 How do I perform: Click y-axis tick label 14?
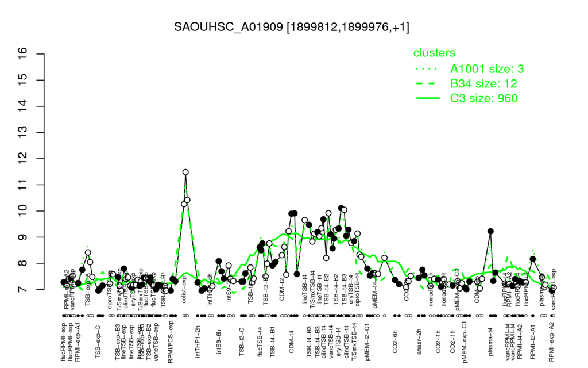click(x=22, y=106)
